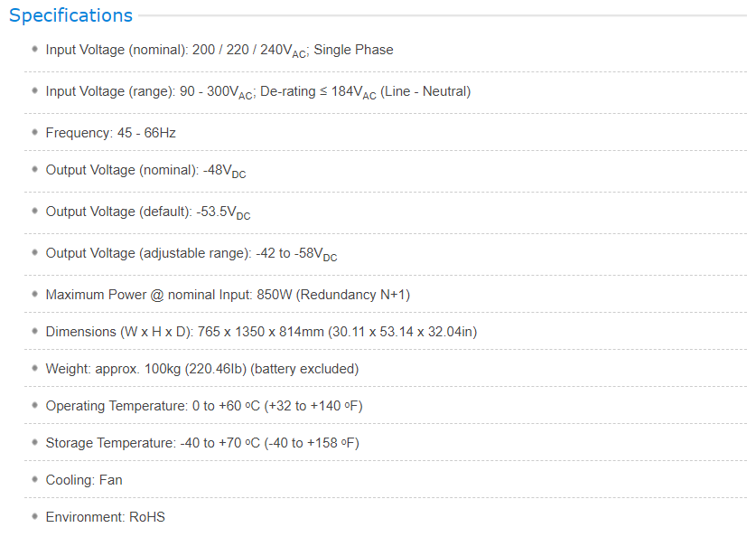Click the bullet before Environment: RoHS
The height and width of the screenshot is (537, 756).
tap(34, 516)
